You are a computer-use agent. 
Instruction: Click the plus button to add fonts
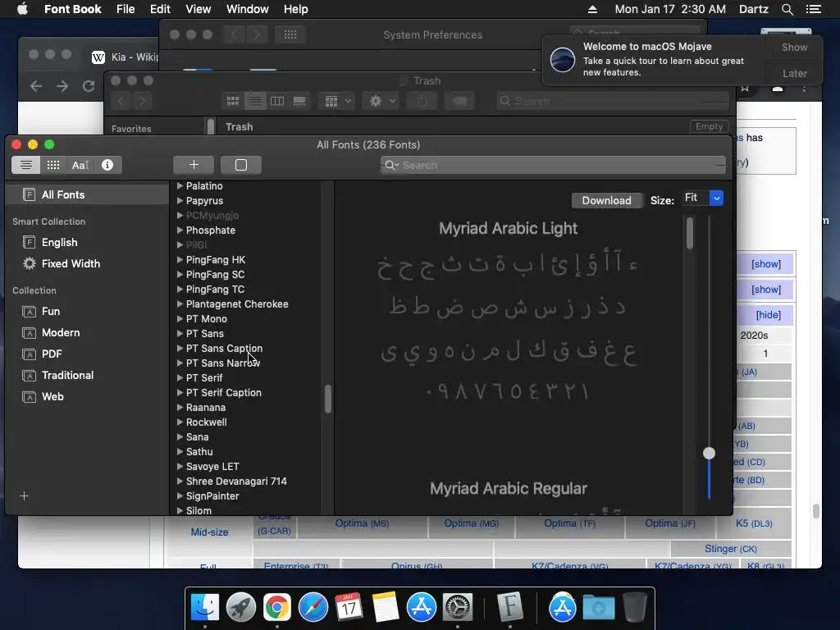pyautogui.click(x=194, y=165)
